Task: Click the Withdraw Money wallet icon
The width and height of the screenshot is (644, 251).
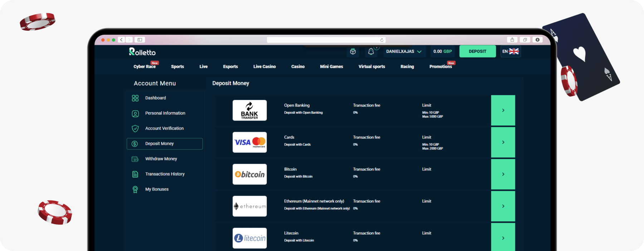Action: 135,159
